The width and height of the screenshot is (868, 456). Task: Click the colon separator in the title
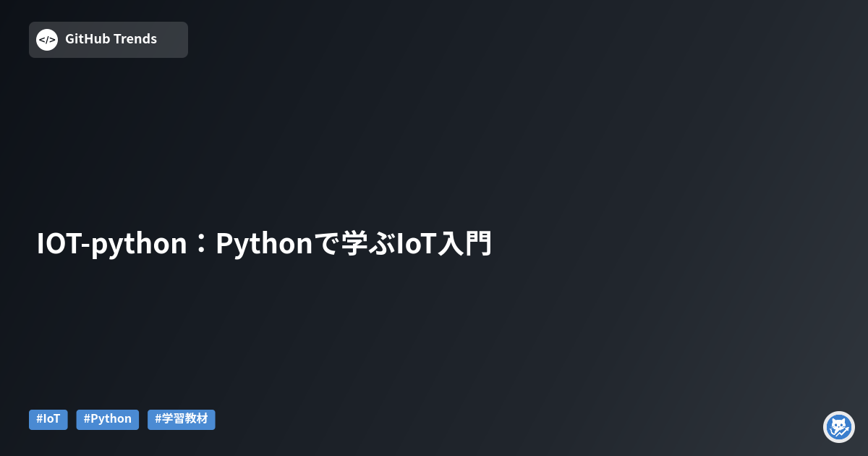coord(202,245)
